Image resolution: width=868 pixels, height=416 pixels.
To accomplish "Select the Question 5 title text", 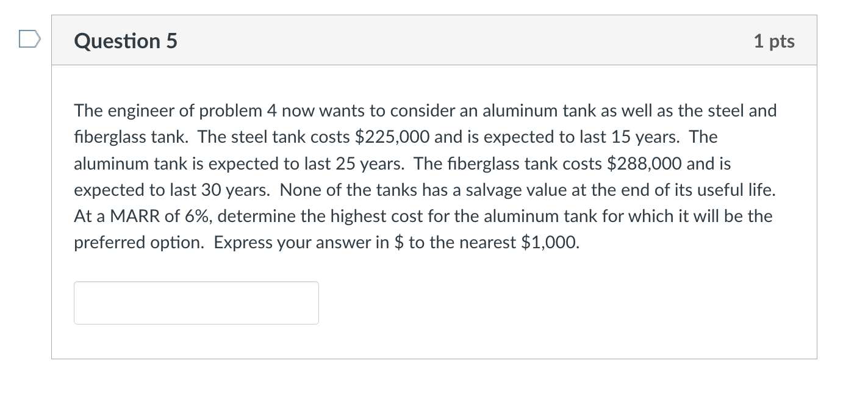I will [125, 40].
